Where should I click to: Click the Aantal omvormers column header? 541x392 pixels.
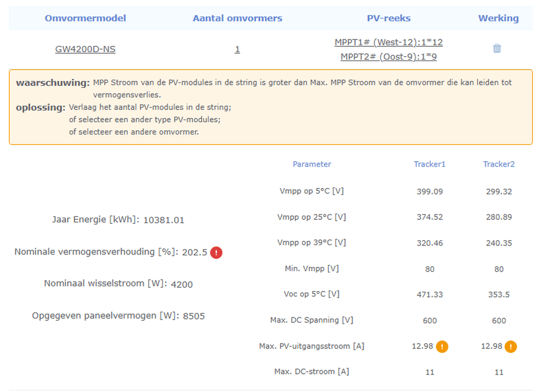[x=237, y=18]
